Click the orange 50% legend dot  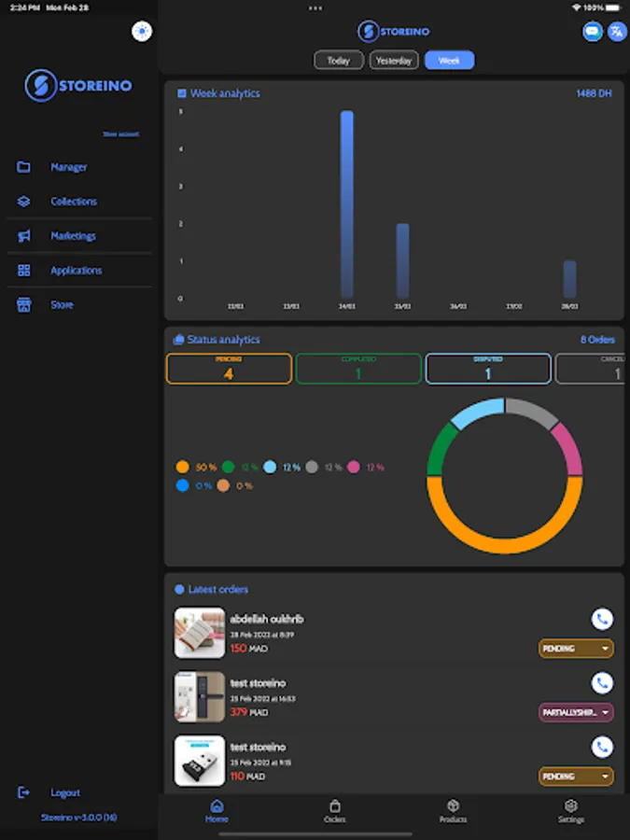[183, 468]
